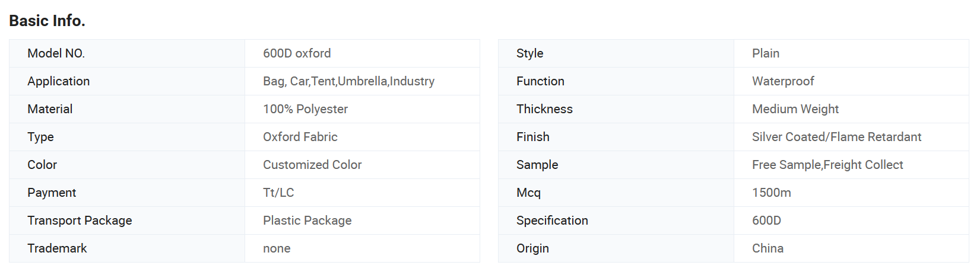Select the 600D oxford model value
The width and height of the screenshot is (980, 278).
297,53
